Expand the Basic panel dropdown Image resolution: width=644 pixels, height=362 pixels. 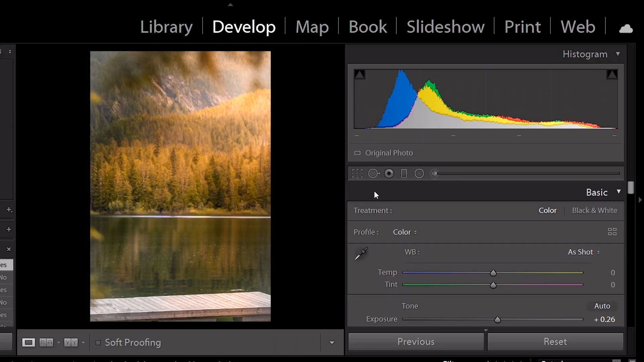coord(619,192)
